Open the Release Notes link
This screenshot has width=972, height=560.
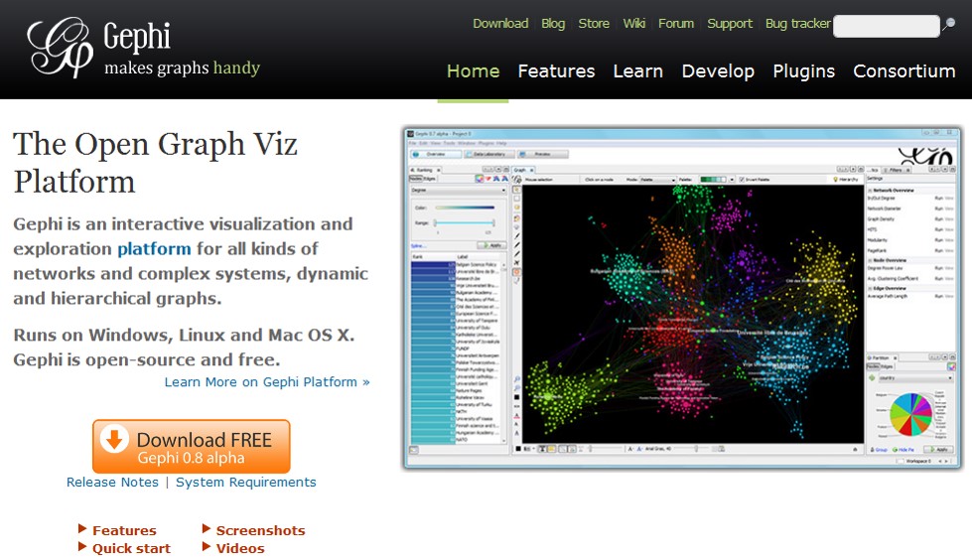pyautogui.click(x=112, y=483)
